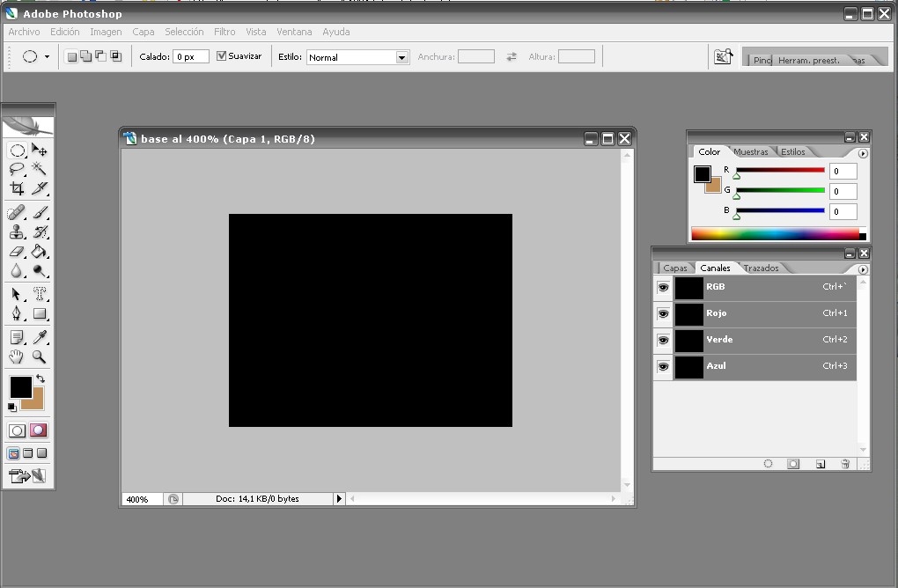898x588 pixels.
Task: Select the Elliptical Marquee tool in toolbox
Action: [x=18, y=151]
